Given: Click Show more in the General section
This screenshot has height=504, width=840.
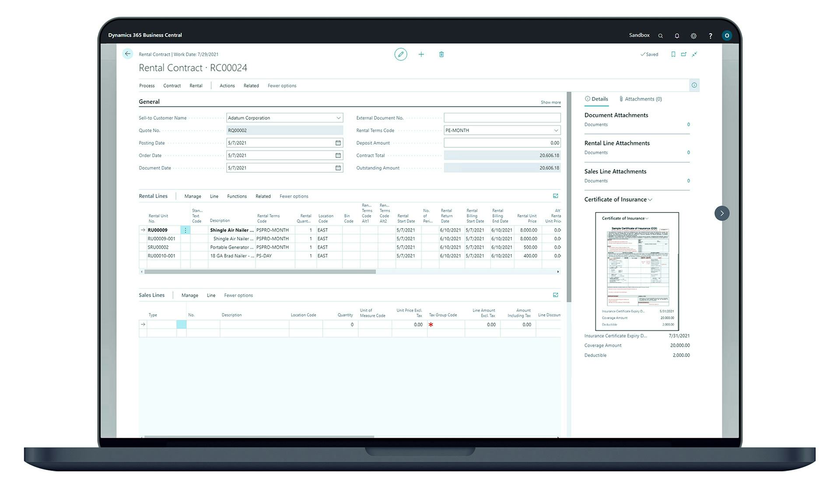Looking at the screenshot, I should point(551,102).
